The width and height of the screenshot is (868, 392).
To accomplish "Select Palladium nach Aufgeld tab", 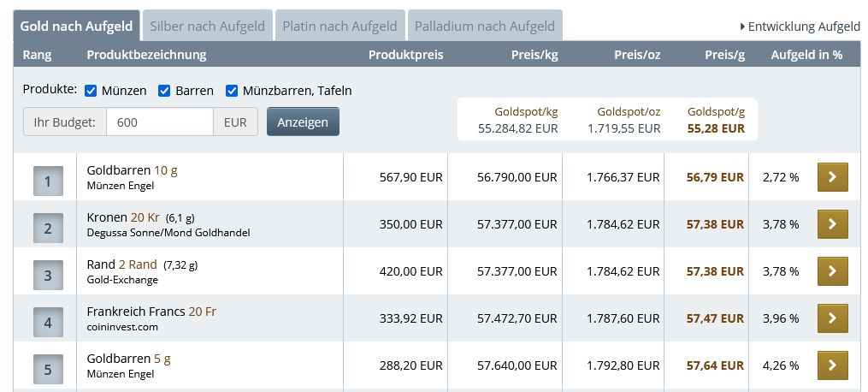I will (x=485, y=27).
